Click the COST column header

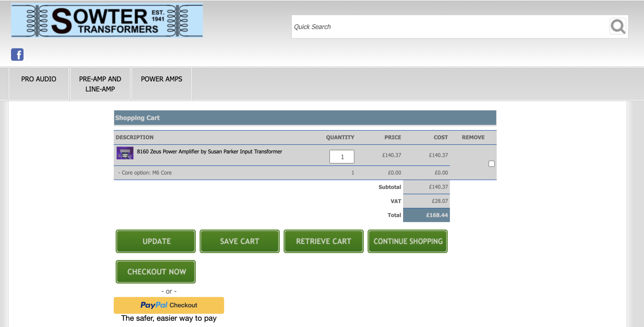441,137
